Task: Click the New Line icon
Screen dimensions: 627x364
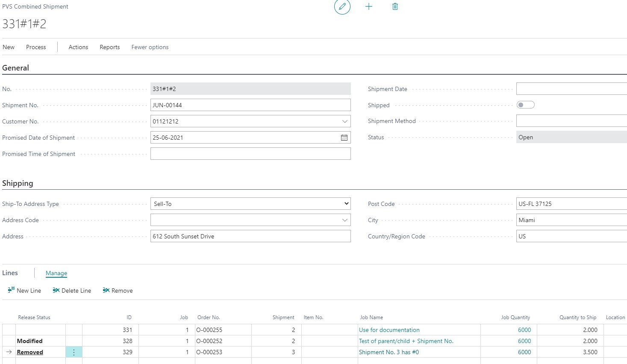Action: pyautogui.click(x=12, y=290)
